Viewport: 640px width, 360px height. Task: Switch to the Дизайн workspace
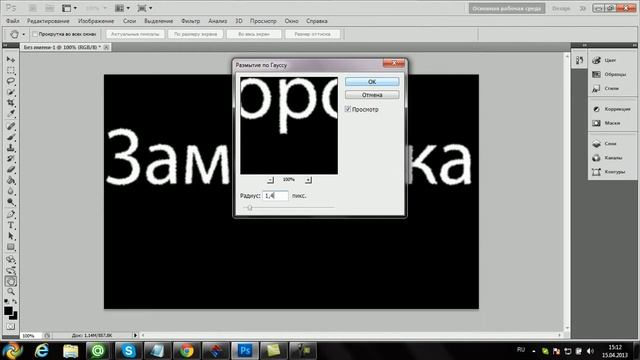click(561, 8)
